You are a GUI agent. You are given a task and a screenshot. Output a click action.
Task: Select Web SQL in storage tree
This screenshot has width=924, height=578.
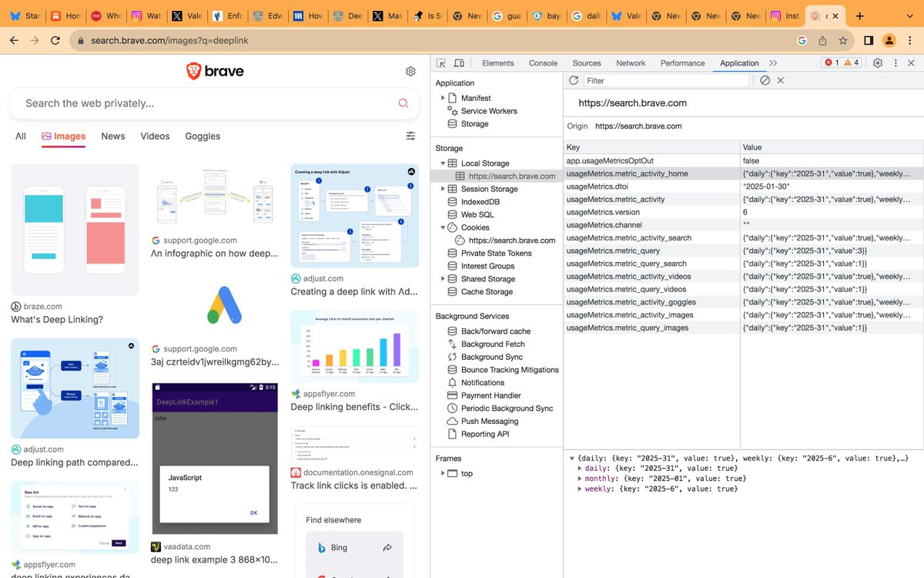477,214
